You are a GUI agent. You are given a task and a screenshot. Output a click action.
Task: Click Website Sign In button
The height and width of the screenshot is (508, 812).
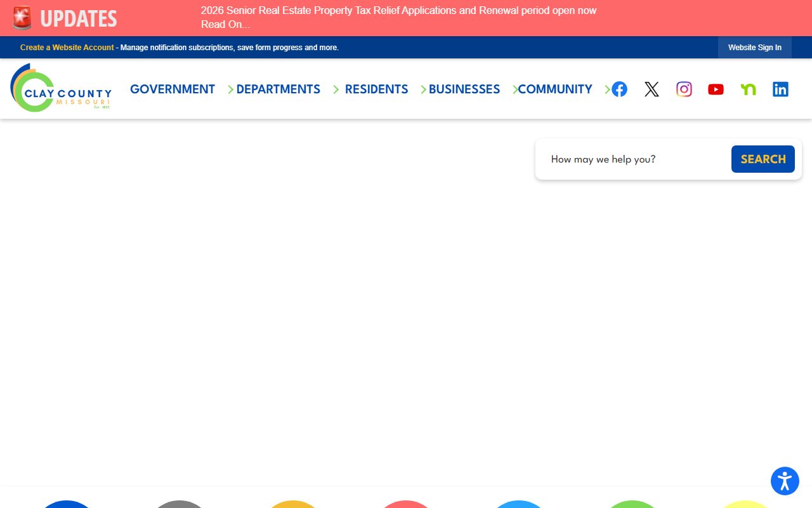(x=755, y=48)
